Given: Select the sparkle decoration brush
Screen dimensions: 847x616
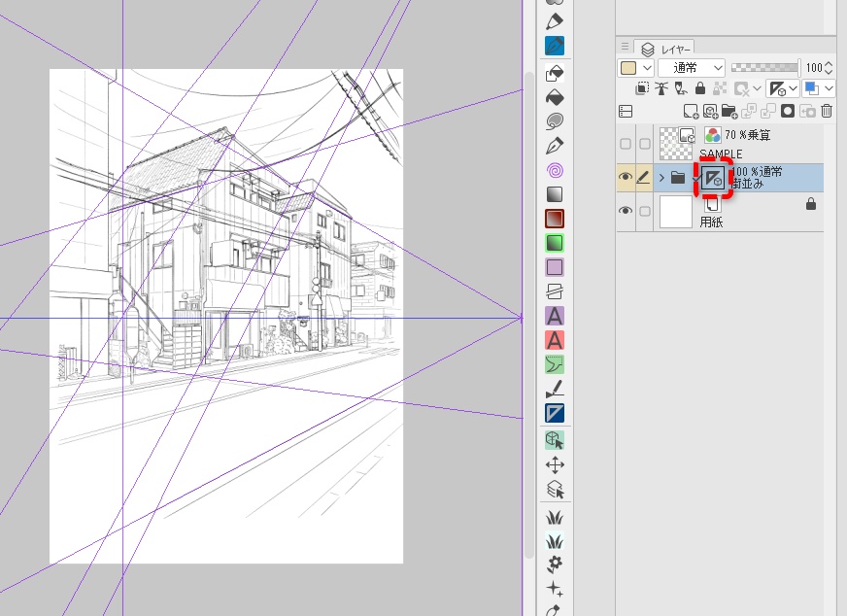Looking at the screenshot, I should click(555, 589).
